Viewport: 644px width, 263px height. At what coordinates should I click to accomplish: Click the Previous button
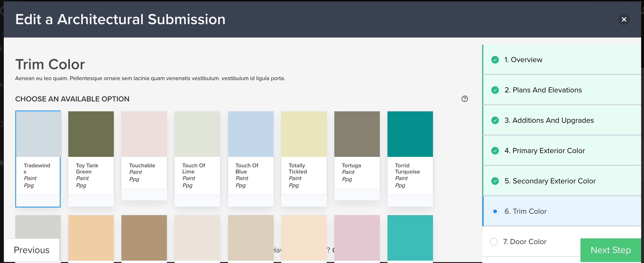[x=32, y=250]
